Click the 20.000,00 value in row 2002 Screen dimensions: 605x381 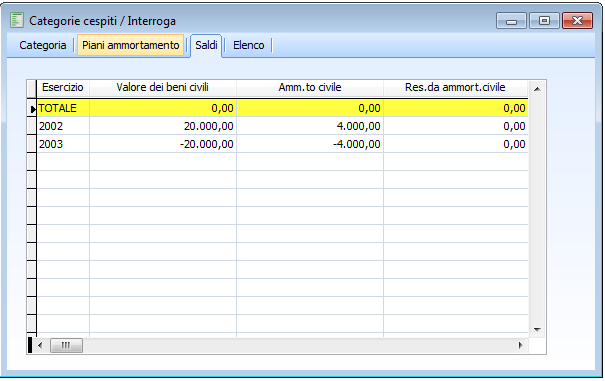(x=163, y=126)
